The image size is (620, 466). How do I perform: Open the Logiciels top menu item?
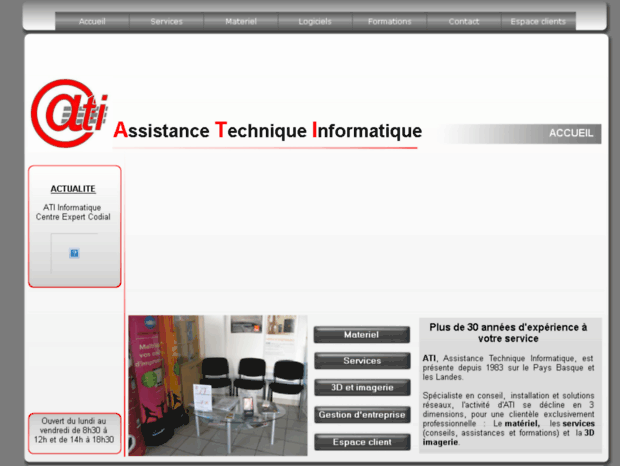point(315,21)
